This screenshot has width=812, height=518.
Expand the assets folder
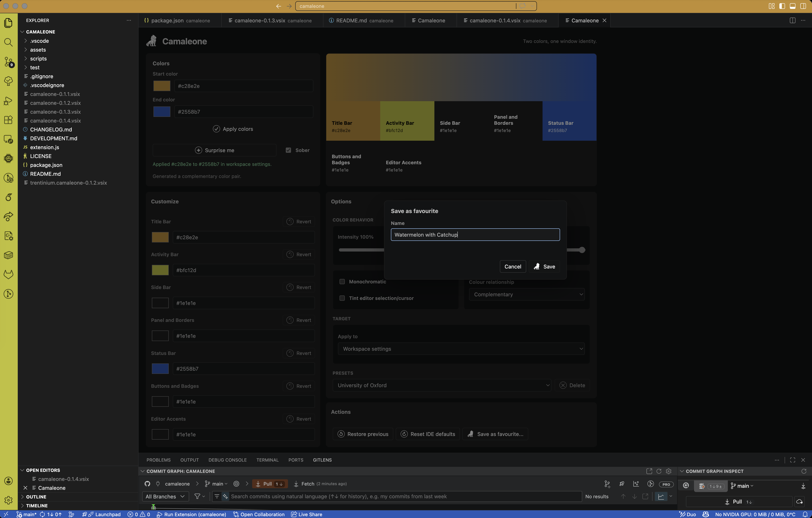[x=38, y=50]
